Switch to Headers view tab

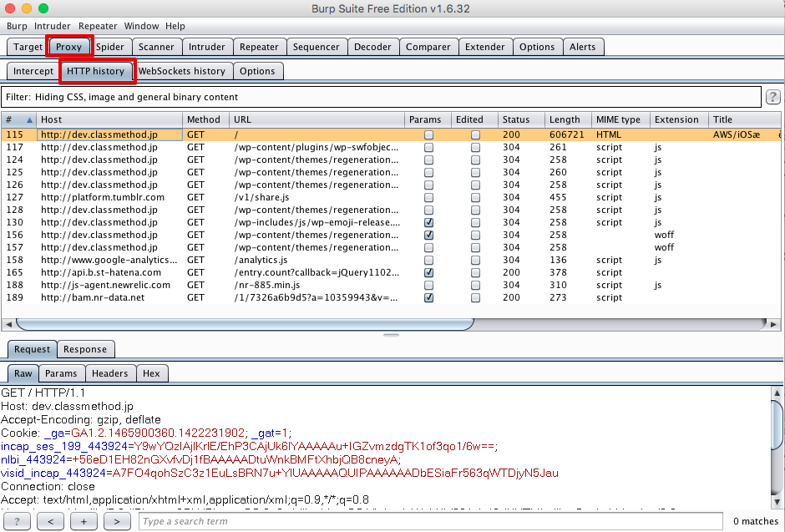[x=110, y=373]
